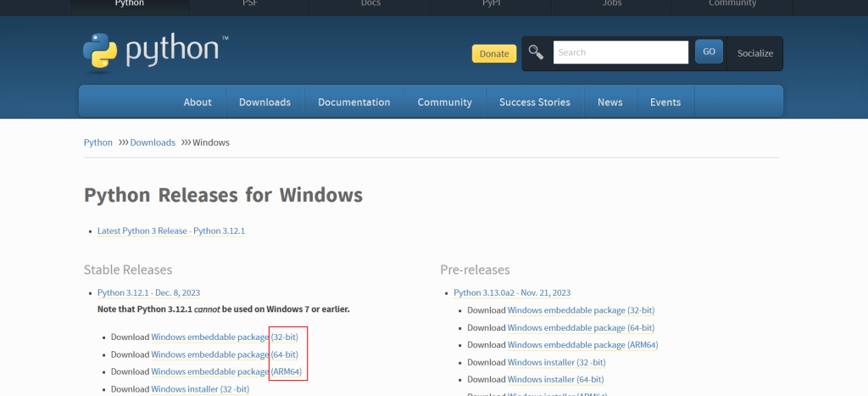The height and width of the screenshot is (396, 868).
Task: Open the Events navigation item
Action: [665, 102]
